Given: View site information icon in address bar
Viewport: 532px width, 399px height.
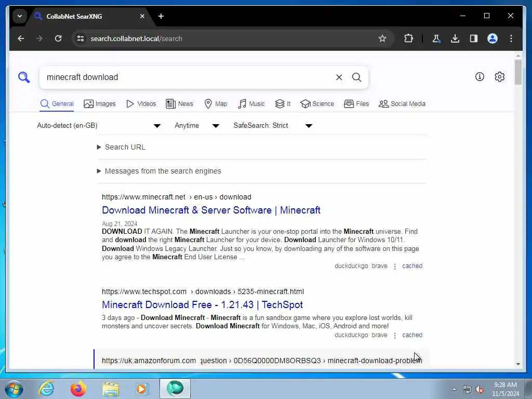Looking at the screenshot, I should pyautogui.click(x=81, y=38).
